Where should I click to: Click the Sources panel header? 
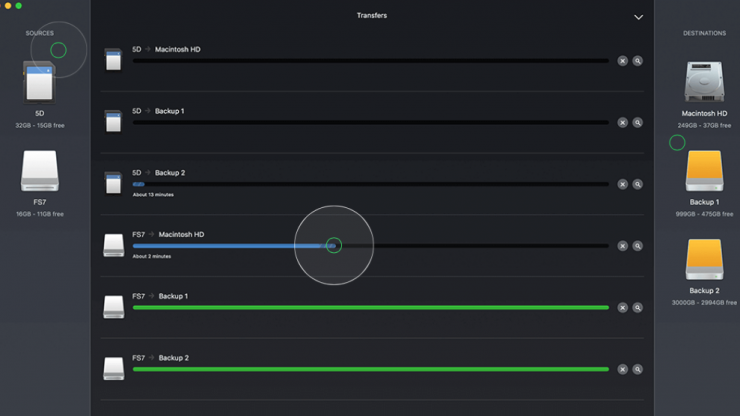[40, 33]
